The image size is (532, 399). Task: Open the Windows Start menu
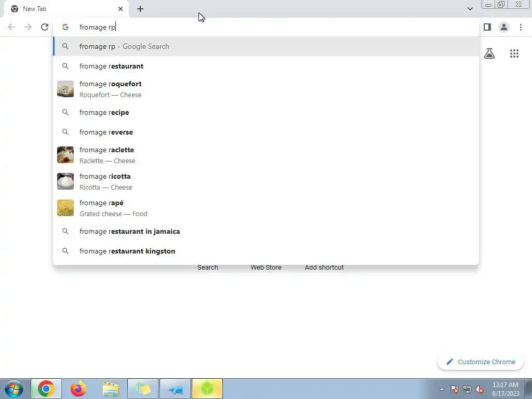[x=14, y=389]
